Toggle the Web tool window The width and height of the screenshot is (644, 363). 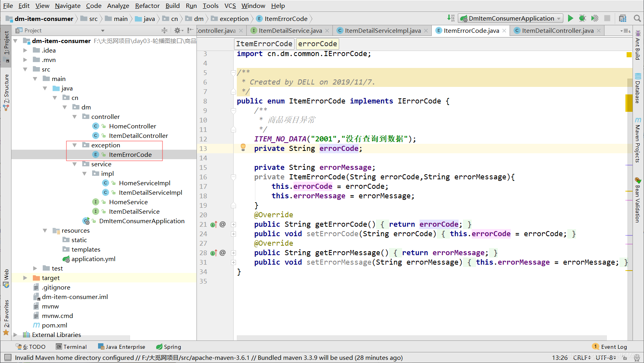click(6, 278)
